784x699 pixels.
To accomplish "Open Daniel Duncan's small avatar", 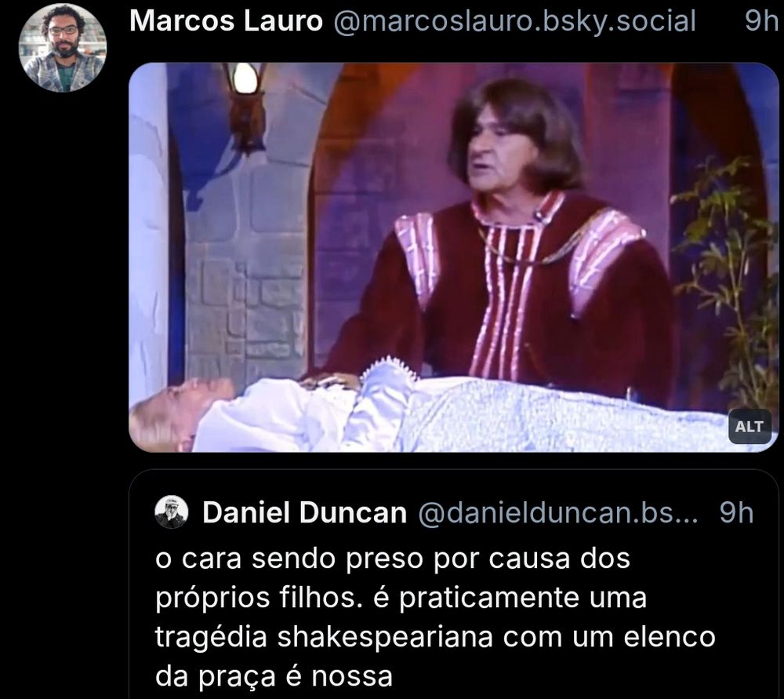I will tap(172, 512).
